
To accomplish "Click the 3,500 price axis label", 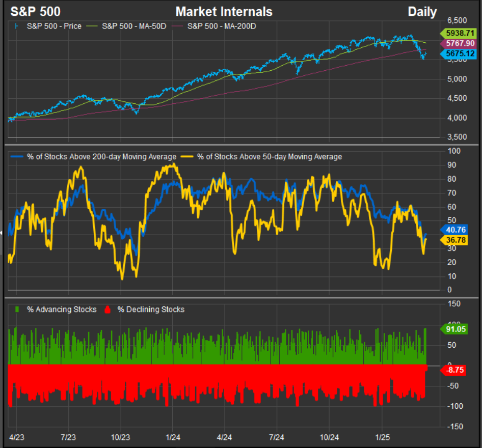I will point(457,137).
